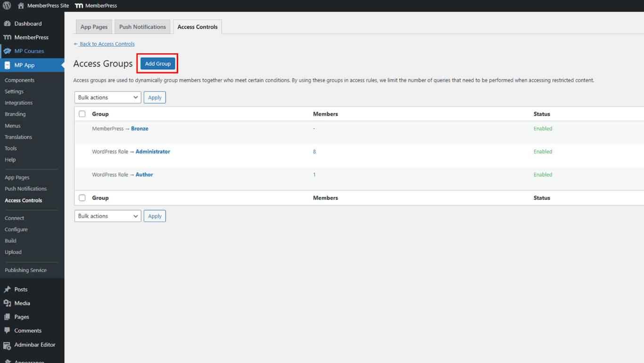
Task: Open Administrator members count link
Action: coord(314,152)
